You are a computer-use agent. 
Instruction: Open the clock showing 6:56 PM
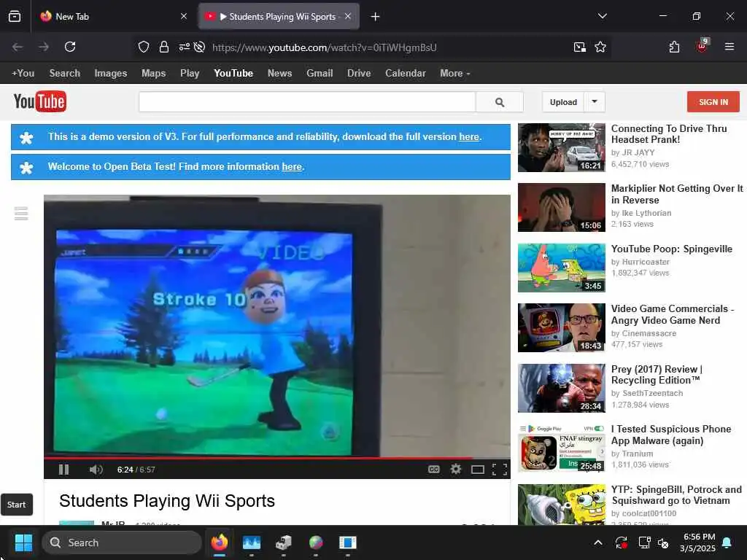point(698,542)
